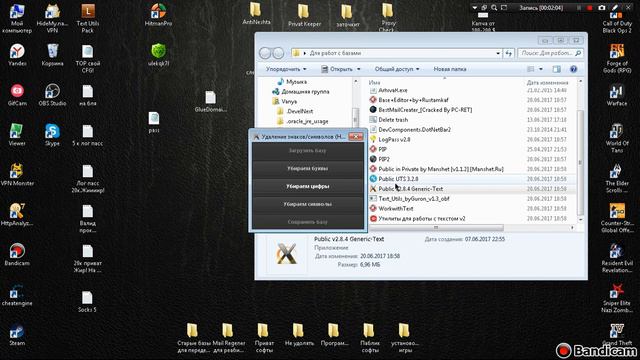Screen dimensions: 640x360
Task: Click the VPN Monster desktop icon
Action: click(x=17, y=175)
